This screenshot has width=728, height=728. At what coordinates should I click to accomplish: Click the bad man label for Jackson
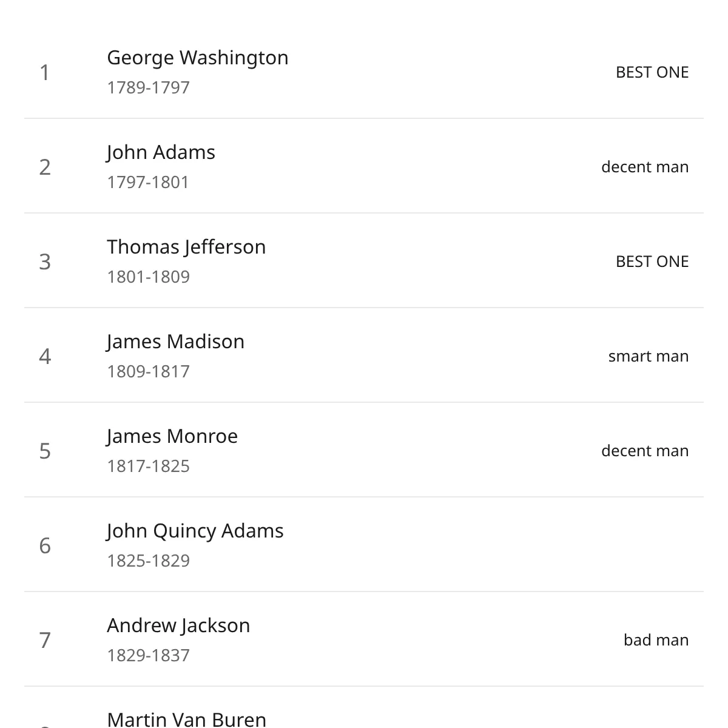(656, 640)
